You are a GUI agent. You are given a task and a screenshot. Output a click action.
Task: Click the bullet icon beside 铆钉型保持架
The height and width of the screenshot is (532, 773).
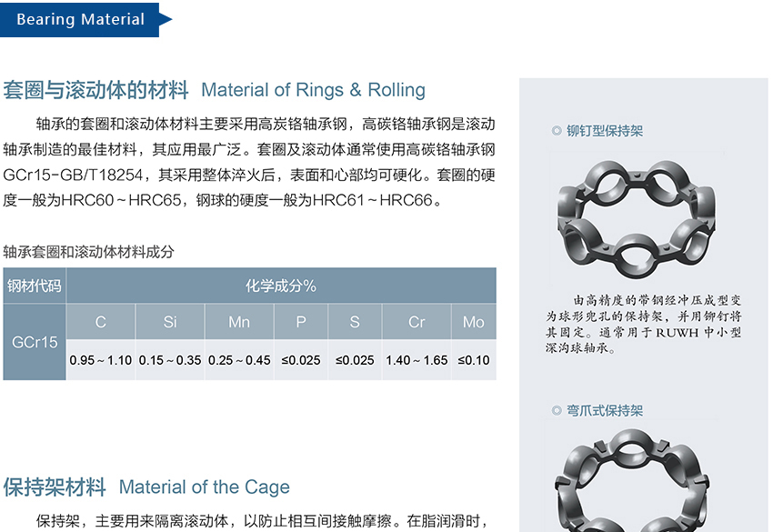(x=557, y=131)
